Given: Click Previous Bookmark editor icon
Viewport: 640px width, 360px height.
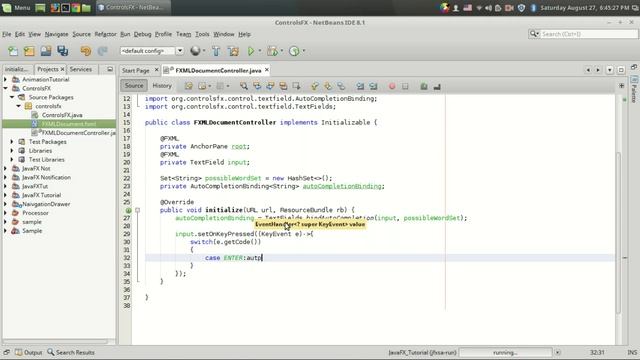Looking at the screenshot, I should click(315, 86).
